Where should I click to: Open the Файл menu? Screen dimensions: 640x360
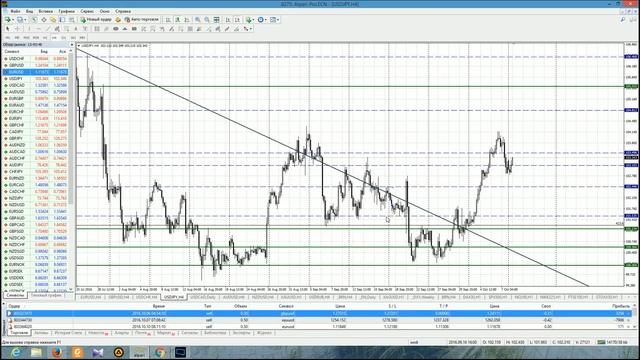(x=15, y=11)
